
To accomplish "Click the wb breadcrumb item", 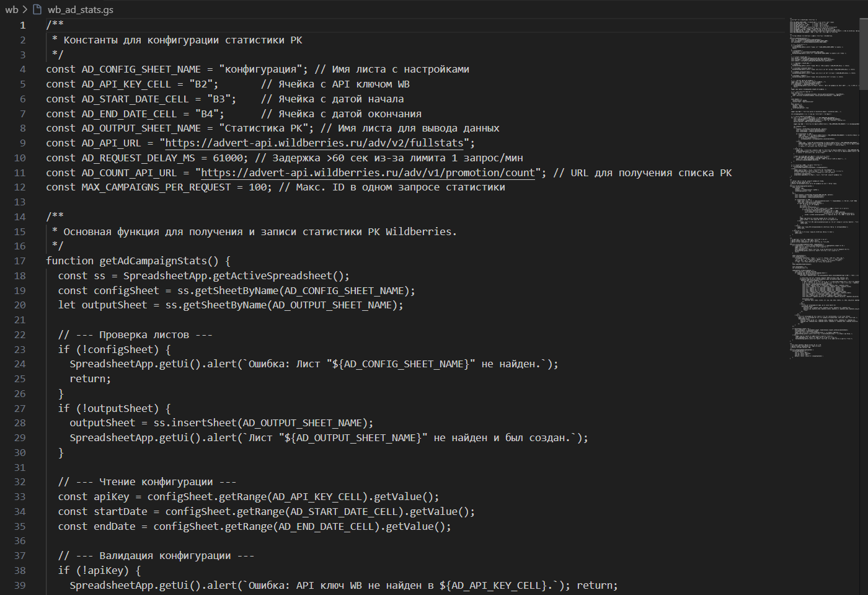I will coord(11,9).
